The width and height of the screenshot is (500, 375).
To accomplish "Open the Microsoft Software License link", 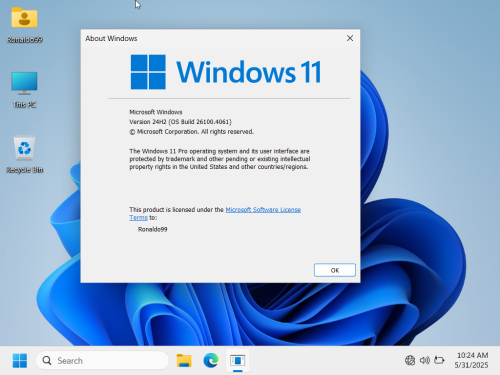I will 263,210.
